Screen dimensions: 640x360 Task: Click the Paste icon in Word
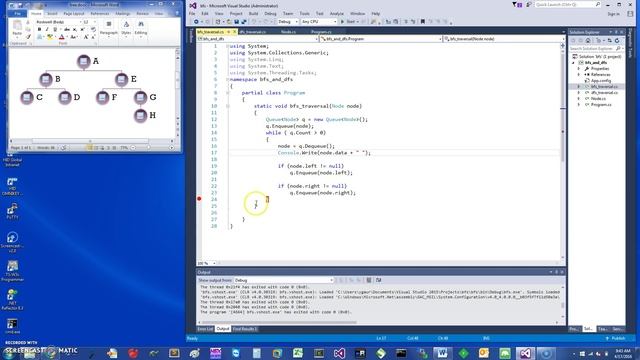[x=17, y=28]
